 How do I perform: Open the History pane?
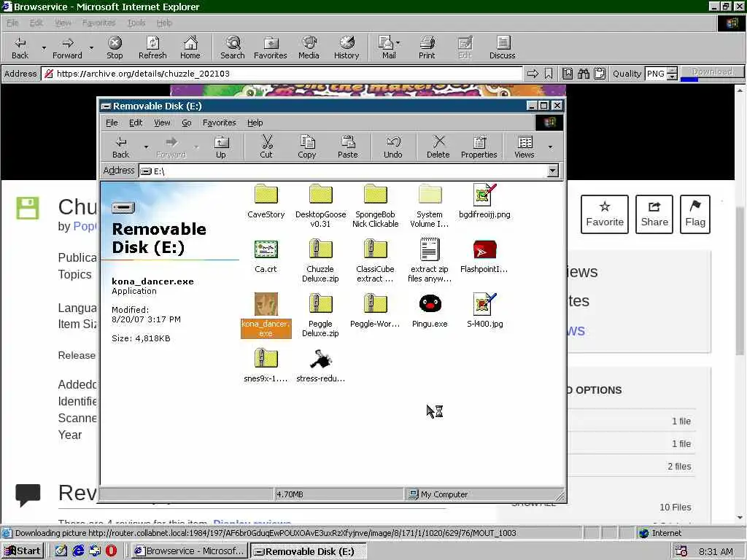pyautogui.click(x=347, y=47)
